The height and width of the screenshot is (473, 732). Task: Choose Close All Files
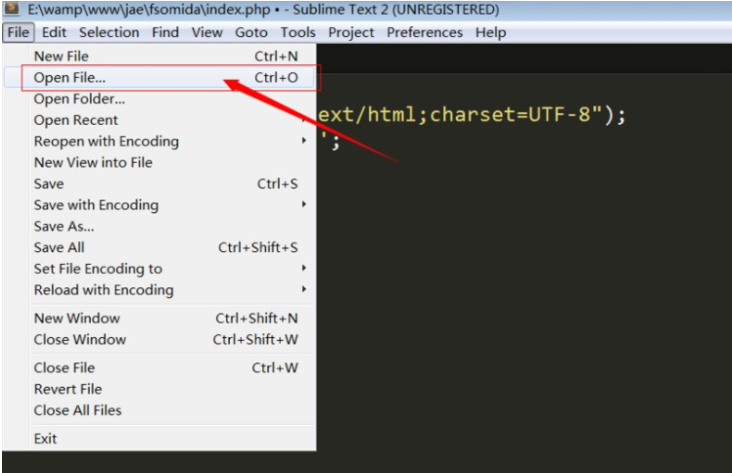pyautogui.click(x=78, y=410)
